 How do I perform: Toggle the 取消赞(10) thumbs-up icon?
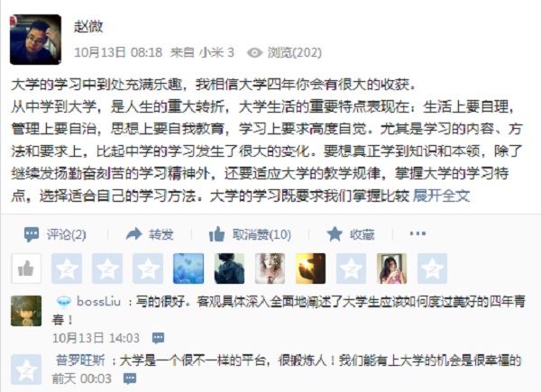click(216, 234)
